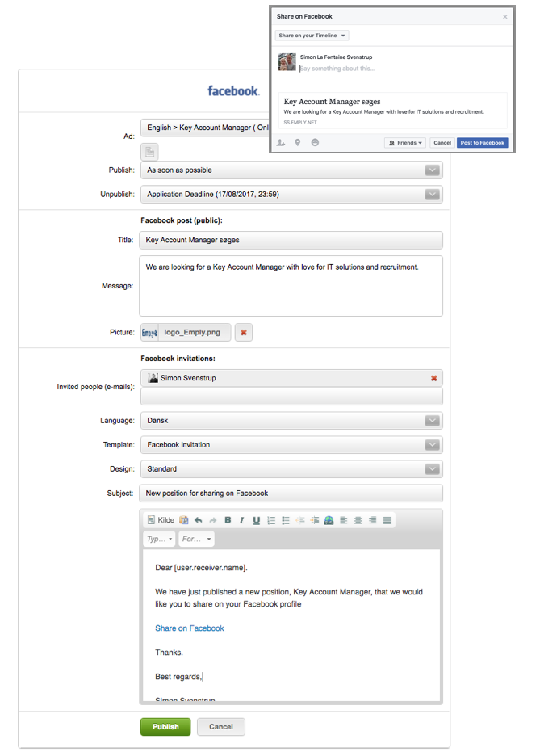Click the Kilde source button in editor toolbar
Viewport: 540px width, 756px height.
click(161, 520)
